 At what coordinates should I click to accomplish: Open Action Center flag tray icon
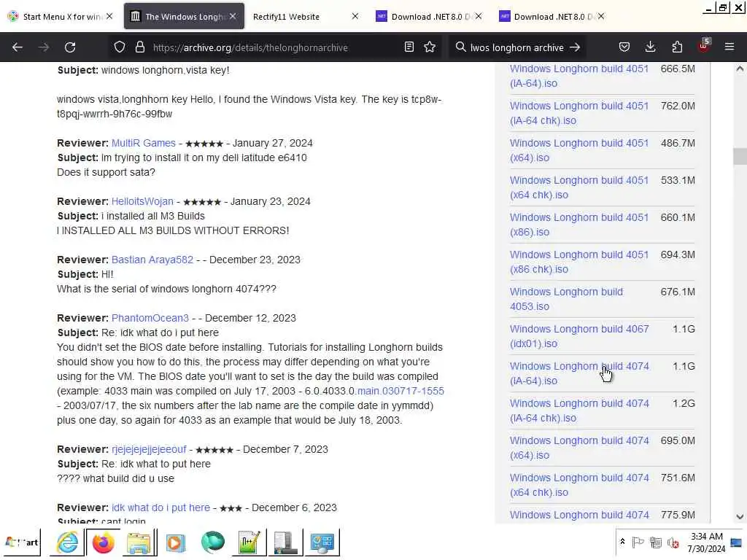[638, 542]
